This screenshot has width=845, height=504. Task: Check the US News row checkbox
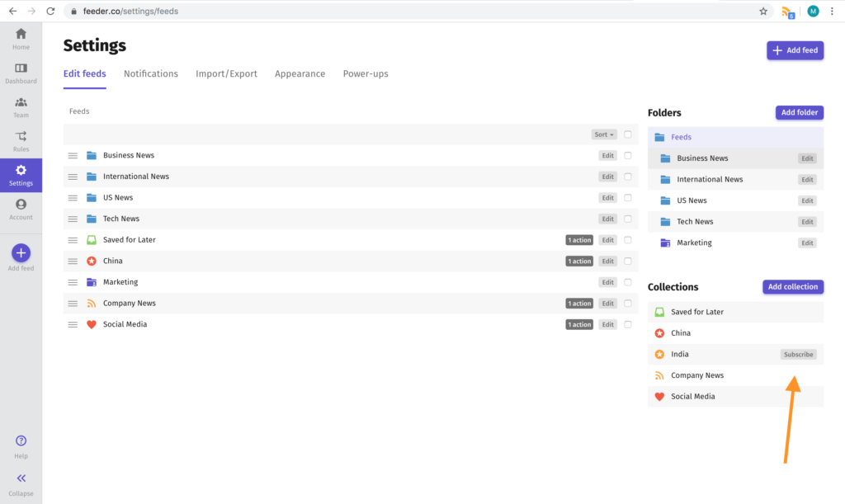point(628,198)
